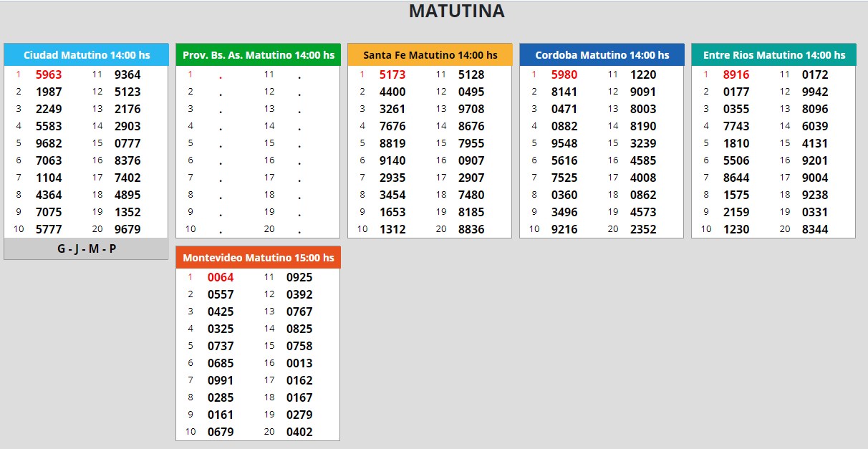This screenshot has height=449, width=868.
Task: Click number 9216 in Cordoba position 10
Action: click(x=564, y=229)
